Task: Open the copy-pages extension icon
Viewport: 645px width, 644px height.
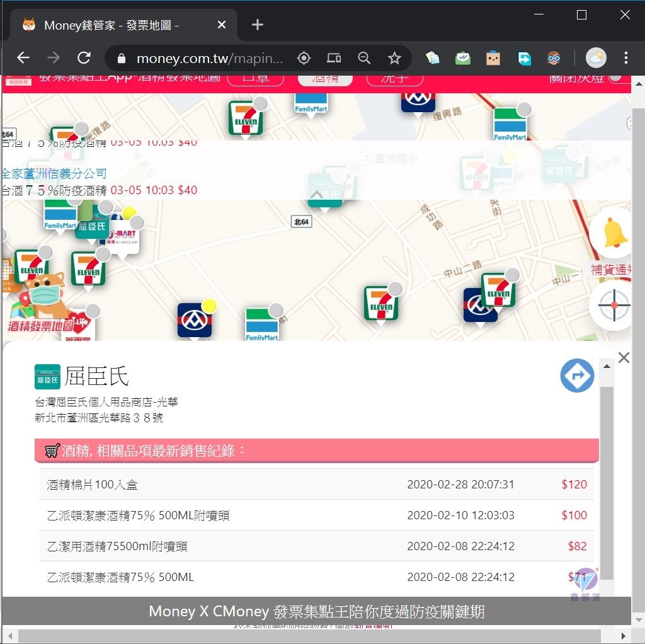Action: click(432, 58)
